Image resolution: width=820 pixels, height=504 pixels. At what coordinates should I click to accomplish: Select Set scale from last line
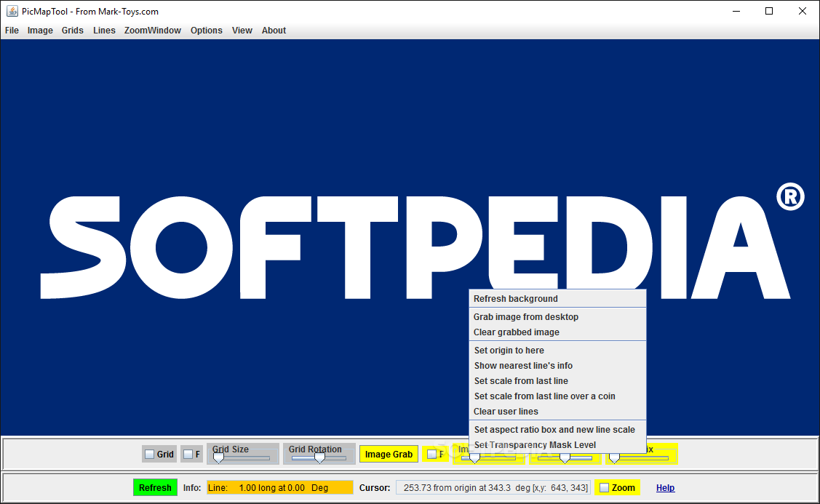pyautogui.click(x=557, y=380)
